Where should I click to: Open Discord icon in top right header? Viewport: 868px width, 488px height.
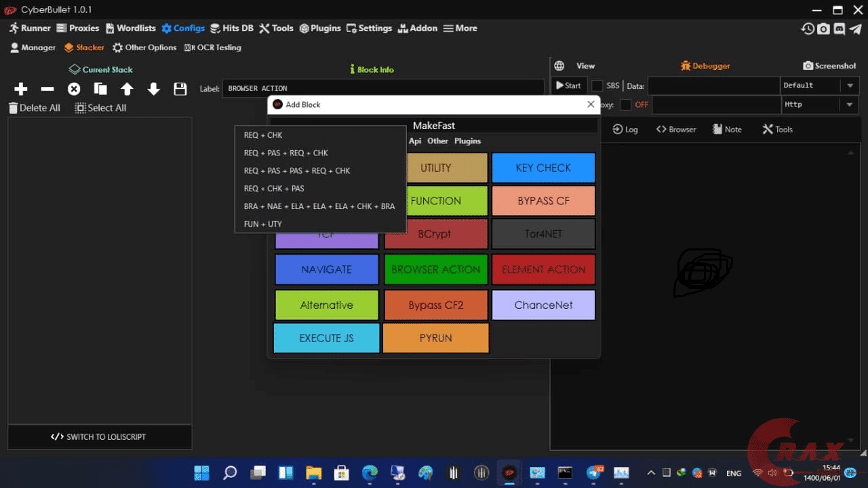840,29
